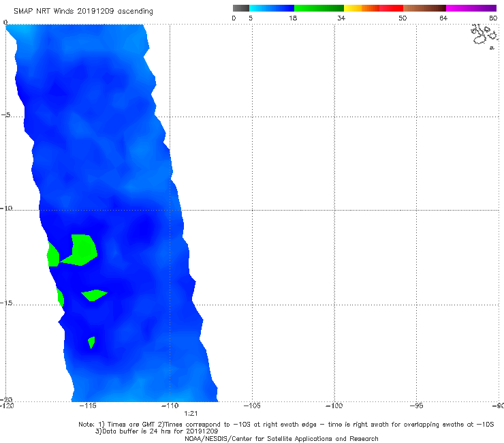Click the color bar label '5'
Viewport: 504px width, 443px height.
[251, 18]
